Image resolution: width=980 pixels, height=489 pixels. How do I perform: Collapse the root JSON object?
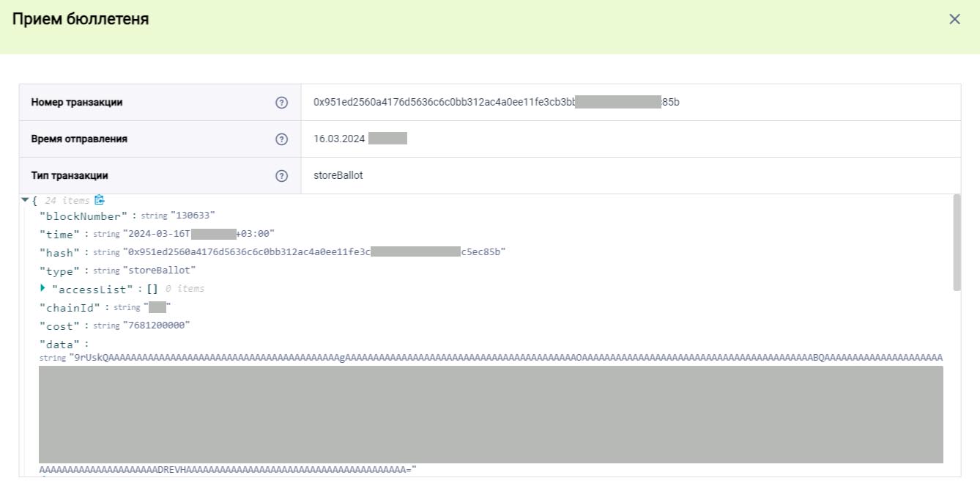(26, 200)
